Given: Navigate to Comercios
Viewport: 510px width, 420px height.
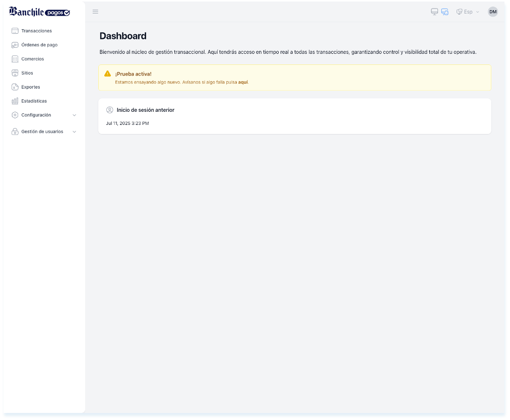Looking at the screenshot, I should (33, 59).
